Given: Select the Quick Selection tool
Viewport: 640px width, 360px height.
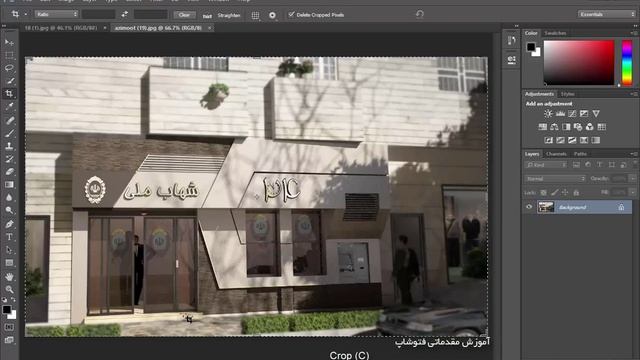Looking at the screenshot, I should (9, 81).
